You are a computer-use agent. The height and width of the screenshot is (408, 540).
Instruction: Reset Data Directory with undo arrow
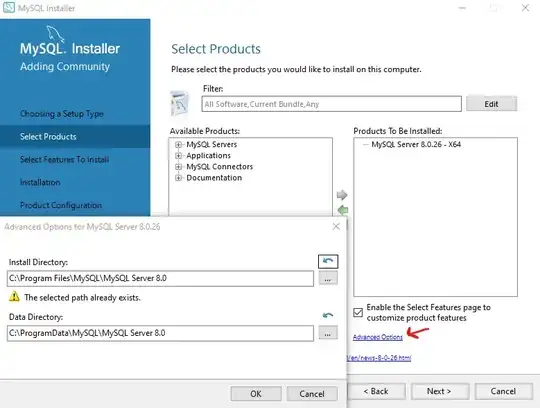pyautogui.click(x=328, y=315)
